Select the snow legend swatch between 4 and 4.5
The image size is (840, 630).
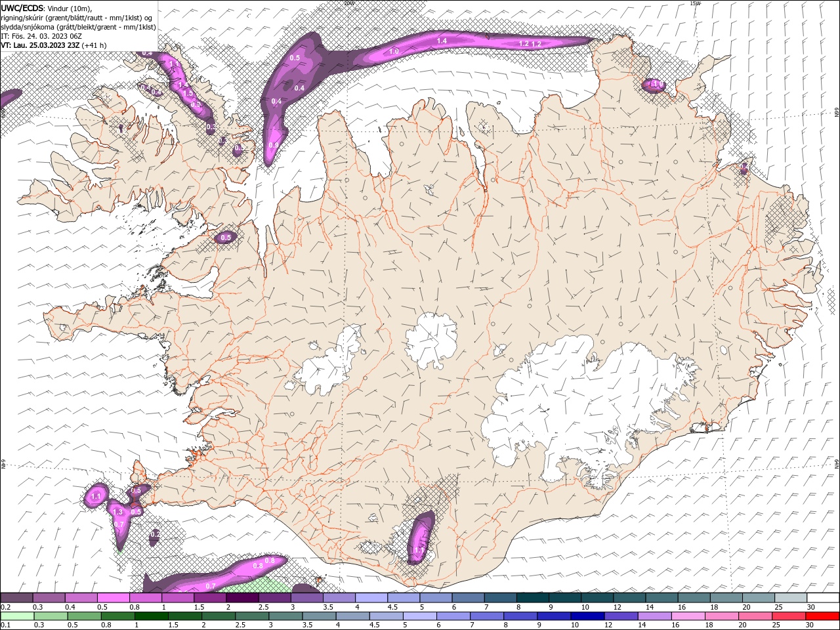tap(371, 598)
